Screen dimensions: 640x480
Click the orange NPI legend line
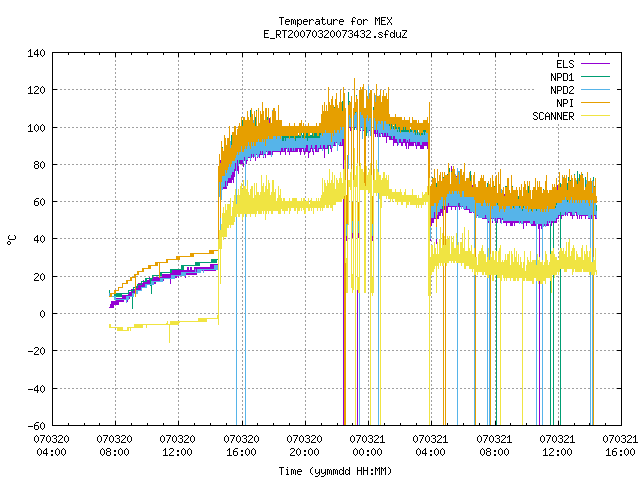pos(595,103)
